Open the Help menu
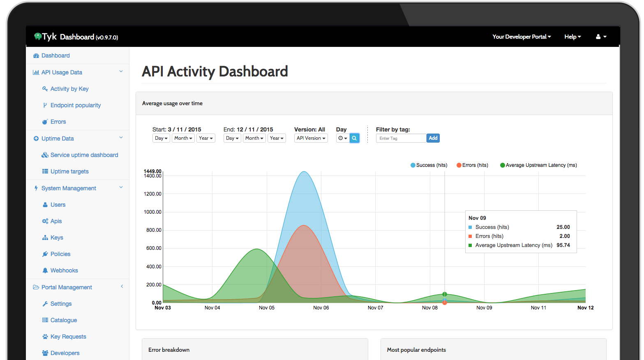The height and width of the screenshot is (360, 644). pyautogui.click(x=572, y=37)
